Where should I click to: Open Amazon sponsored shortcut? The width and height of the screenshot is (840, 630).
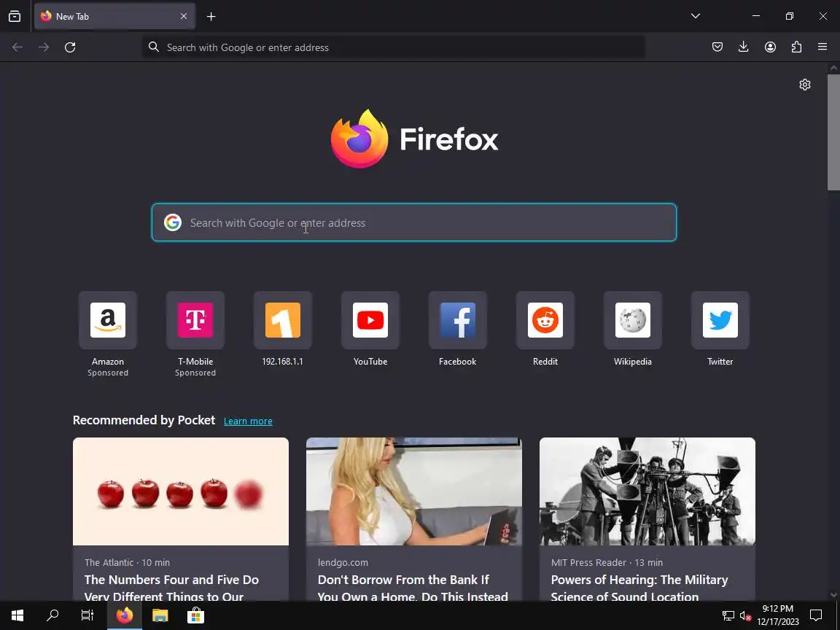108,320
